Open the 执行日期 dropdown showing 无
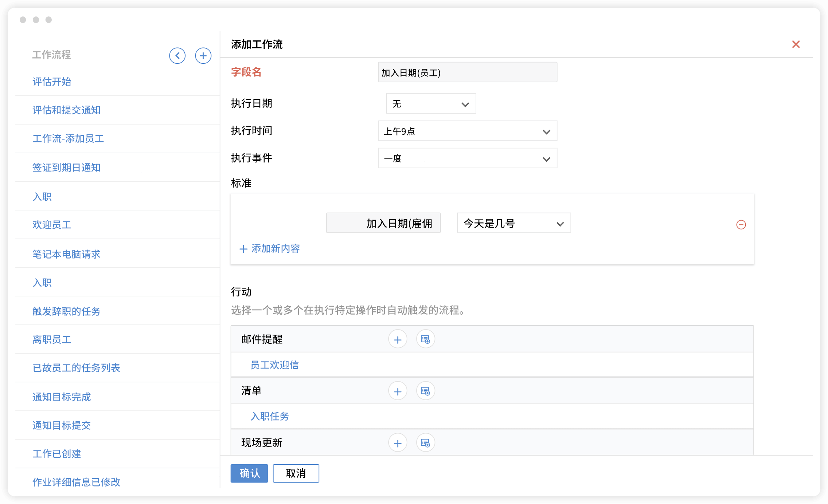This screenshot has width=828, height=504. [431, 104]
